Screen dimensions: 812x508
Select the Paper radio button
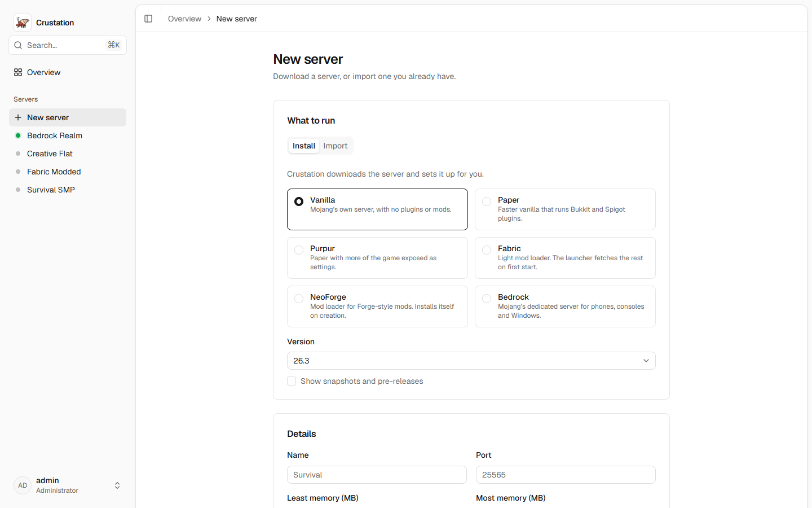(487, 202)
